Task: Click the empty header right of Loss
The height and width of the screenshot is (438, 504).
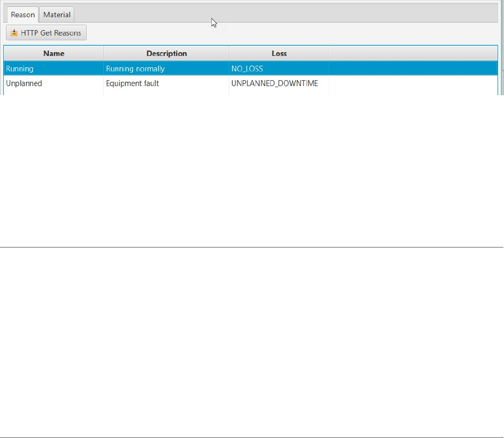Action: pyautogui.click(x=413, y=53)
